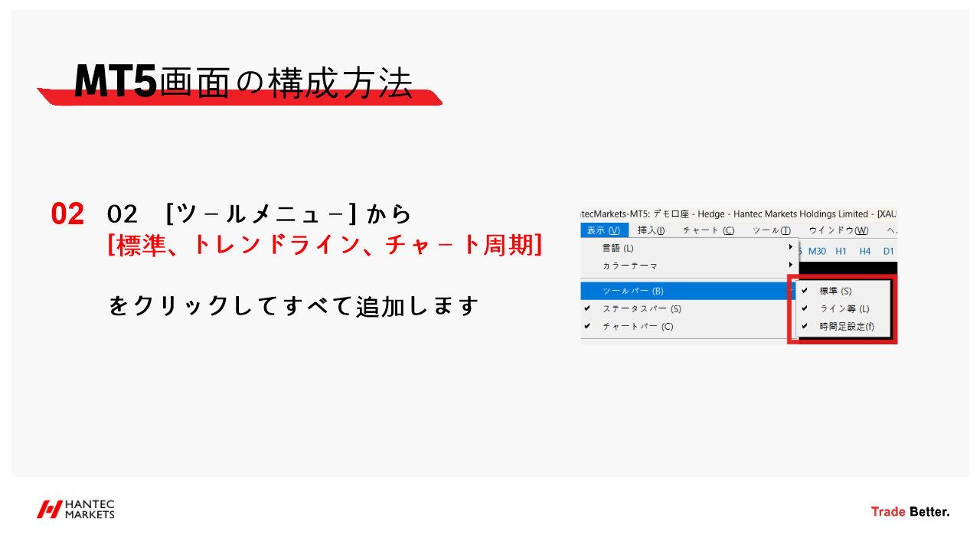Expand the 言語 (L) submenu

click(x=688, y=248)
